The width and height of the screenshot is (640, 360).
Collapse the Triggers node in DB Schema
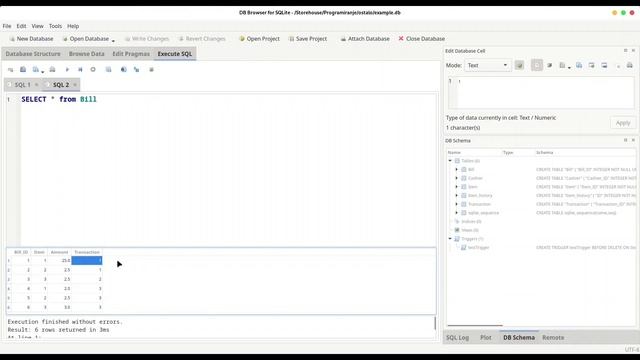click(450, 239)
